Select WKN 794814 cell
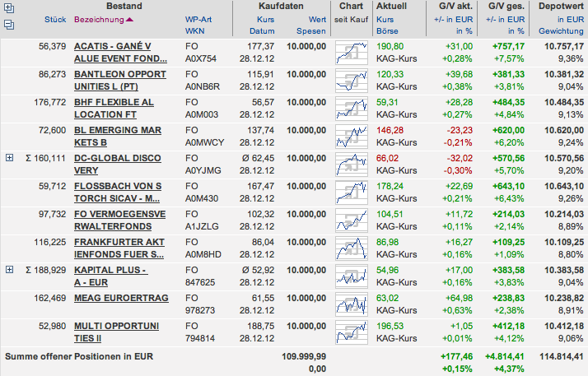 [200, 338]
